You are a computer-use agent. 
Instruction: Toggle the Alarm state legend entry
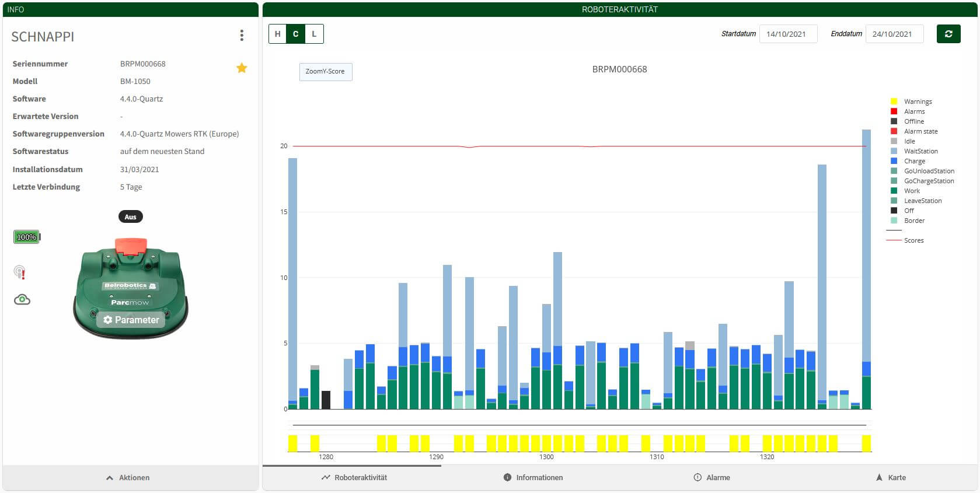click(914, 131)
